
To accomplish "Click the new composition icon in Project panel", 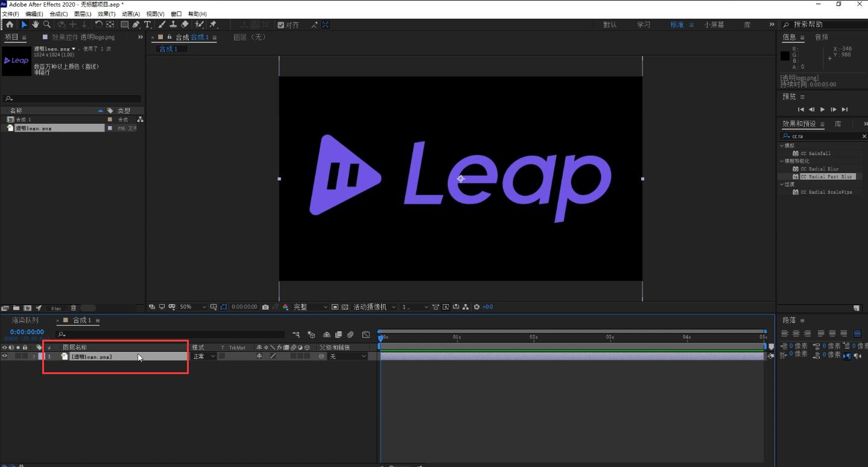I will click(x=27, y=308).
